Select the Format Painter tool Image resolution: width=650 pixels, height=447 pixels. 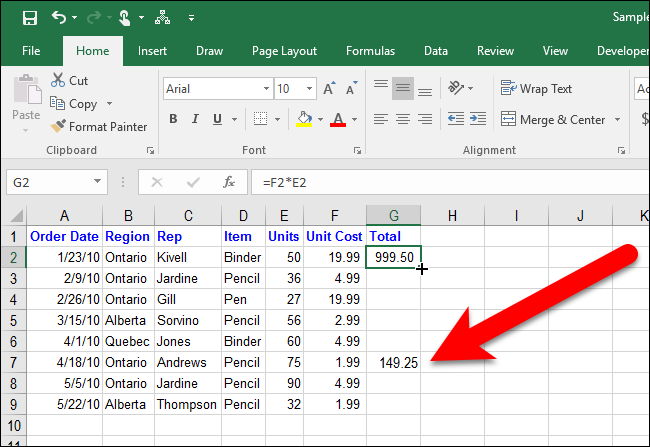point(99,127)
